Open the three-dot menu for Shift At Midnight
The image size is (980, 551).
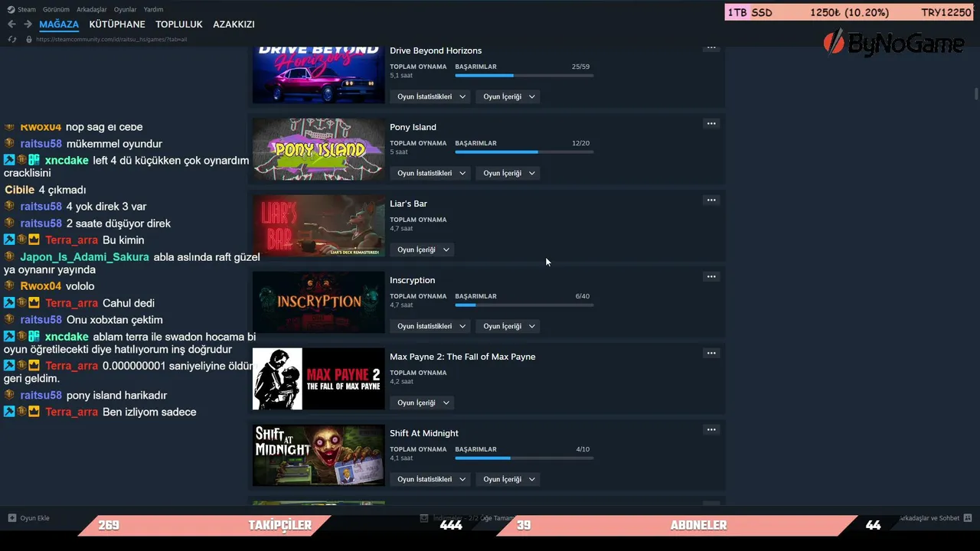[711, 430]
